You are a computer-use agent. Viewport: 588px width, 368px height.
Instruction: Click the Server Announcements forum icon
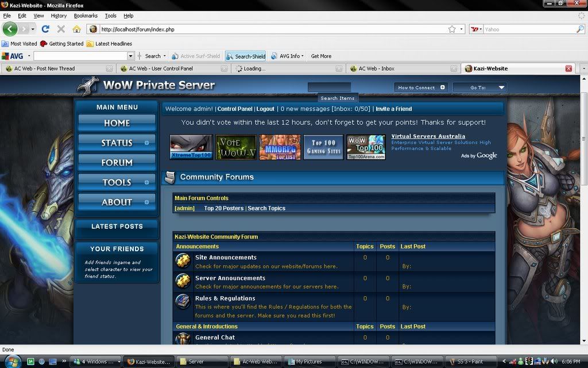[183, 281]
